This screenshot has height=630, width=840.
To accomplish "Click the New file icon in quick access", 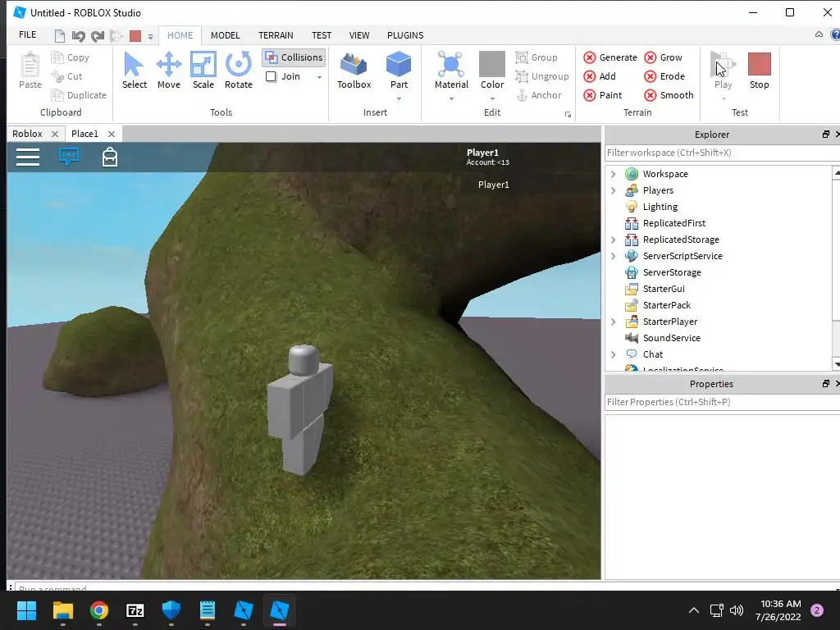I will pos(59,36).
